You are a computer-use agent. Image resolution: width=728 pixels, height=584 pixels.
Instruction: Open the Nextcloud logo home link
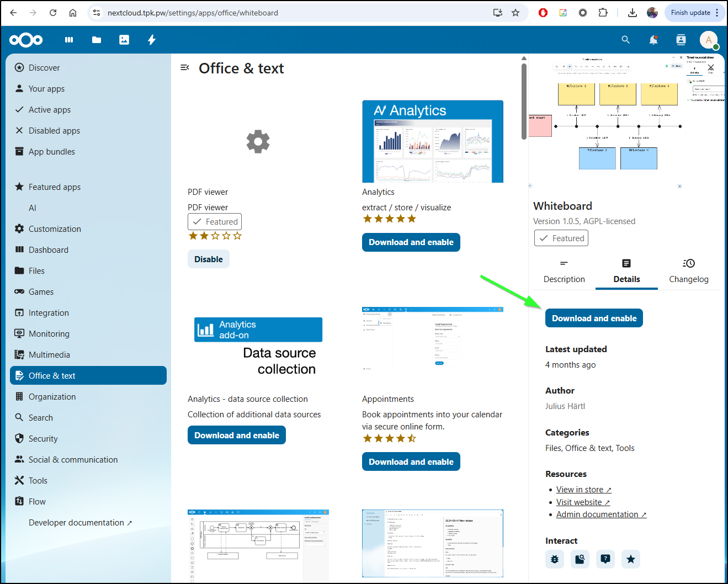[x=26, y=40]
